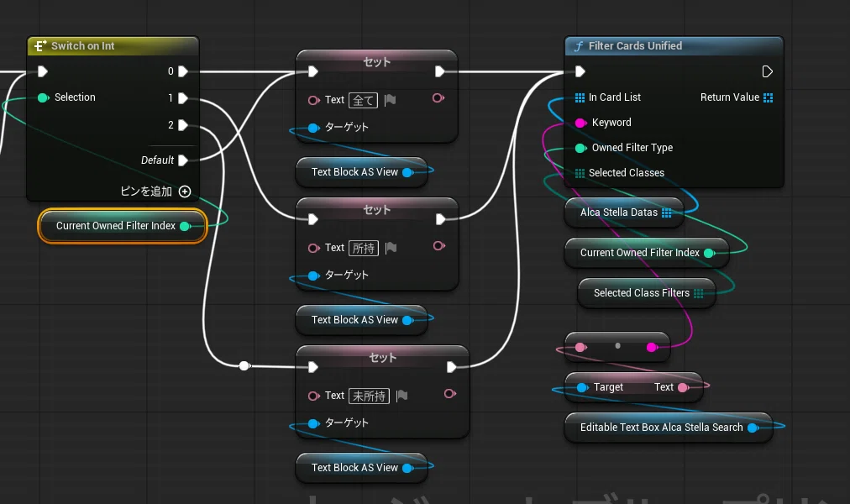Screen dimensions: 850x504
Task: Click the exec output pin of the 未所持 set node
Action: 452,367
